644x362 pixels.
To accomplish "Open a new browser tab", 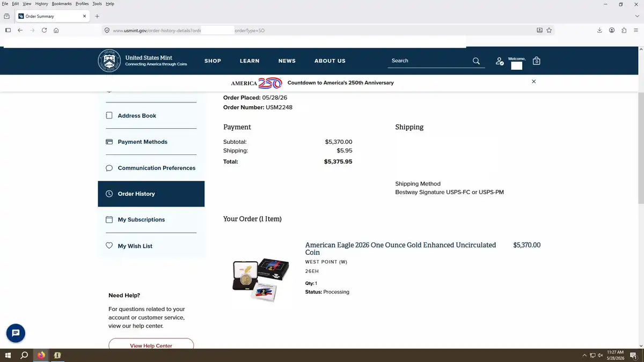I will pos(97,16).
